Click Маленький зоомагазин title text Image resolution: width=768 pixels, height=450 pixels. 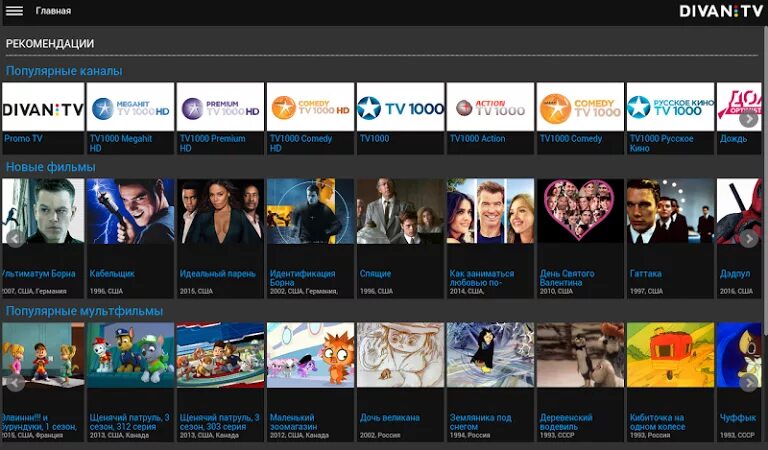[x=293, y=422]
